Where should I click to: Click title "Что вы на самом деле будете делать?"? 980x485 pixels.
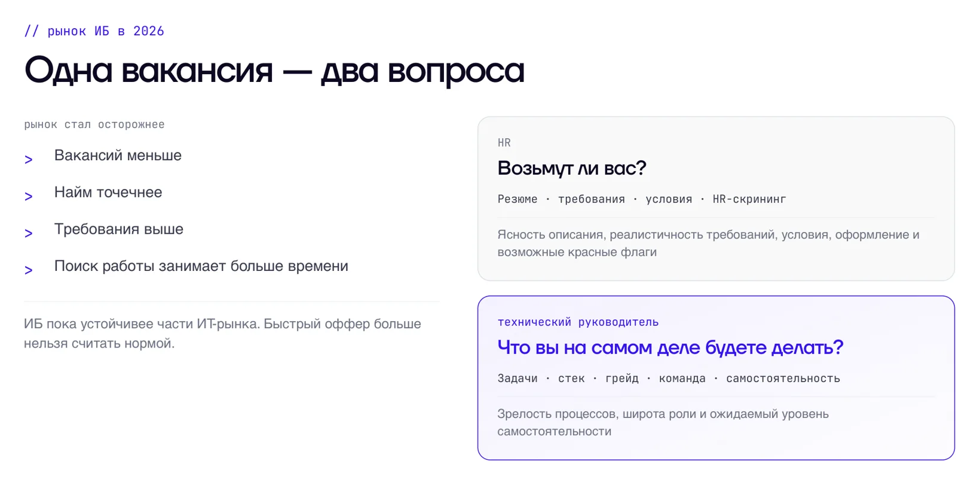point(670,347)
